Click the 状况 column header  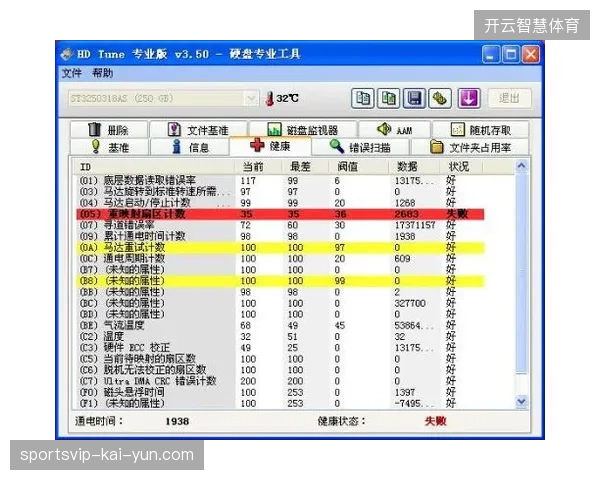click(x=461, y=167)
